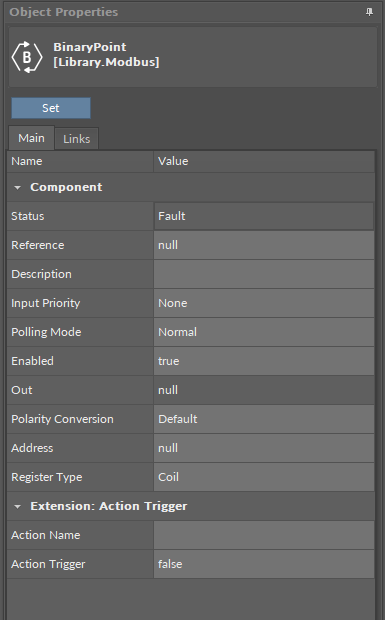The image size is (385, 620).
Task: Click the pin icon in Object Properties header
Action: (x=369, y=12)
